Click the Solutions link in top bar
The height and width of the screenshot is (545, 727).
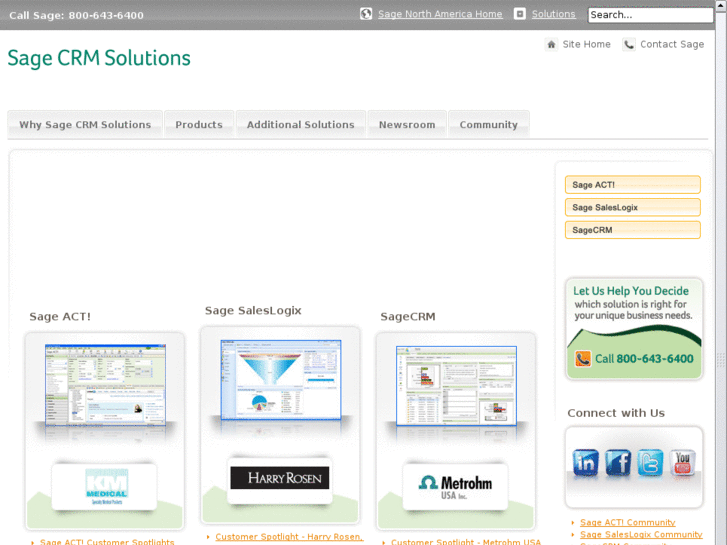(553, 14)
